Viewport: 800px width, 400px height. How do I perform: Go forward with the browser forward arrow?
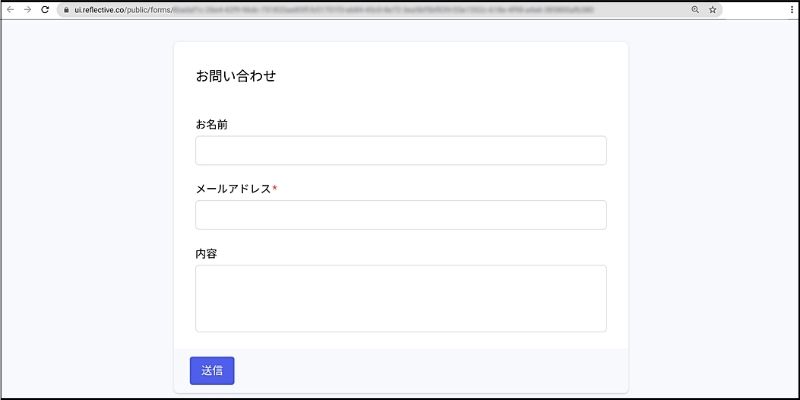tap(28, 10)
